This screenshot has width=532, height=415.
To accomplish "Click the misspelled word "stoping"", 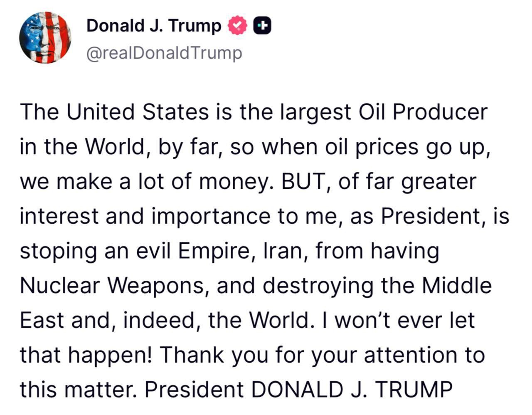I will pos(58,251).
